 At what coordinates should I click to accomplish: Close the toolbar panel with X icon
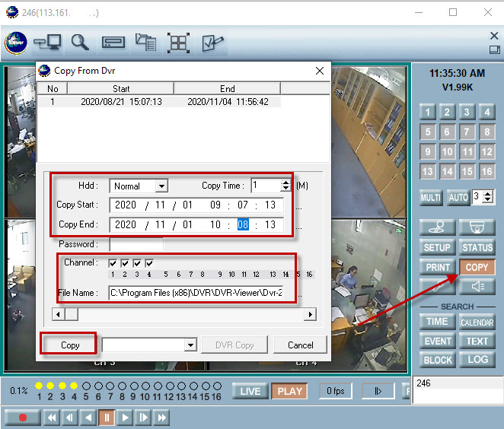pos(494,36)
